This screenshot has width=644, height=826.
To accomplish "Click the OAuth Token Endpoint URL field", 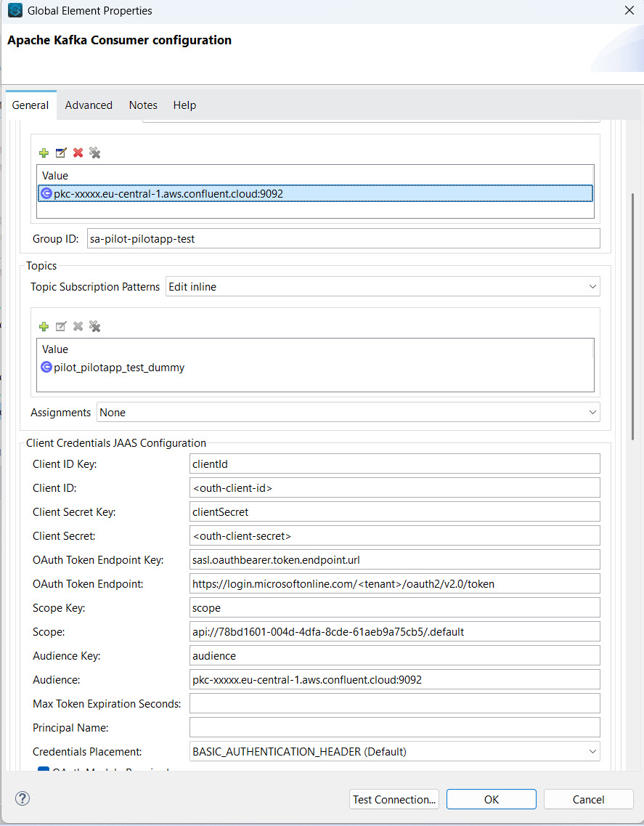I will (394, 583).
